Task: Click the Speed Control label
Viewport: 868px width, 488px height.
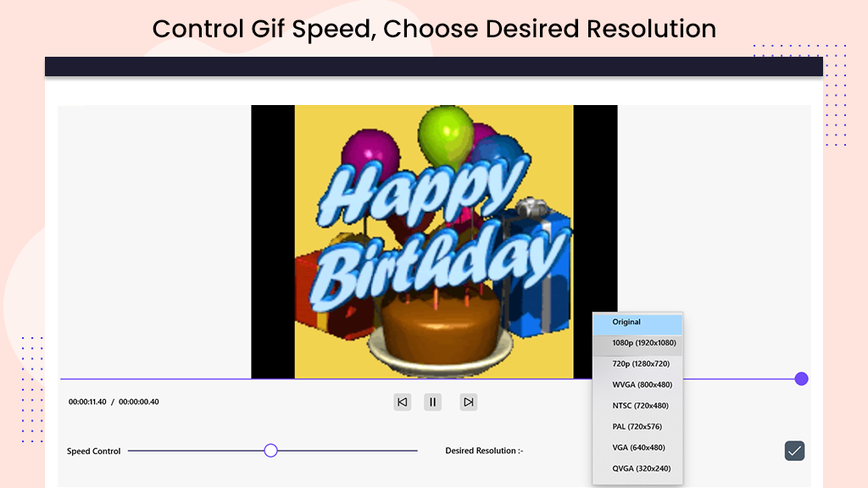Action: point(93,452)
